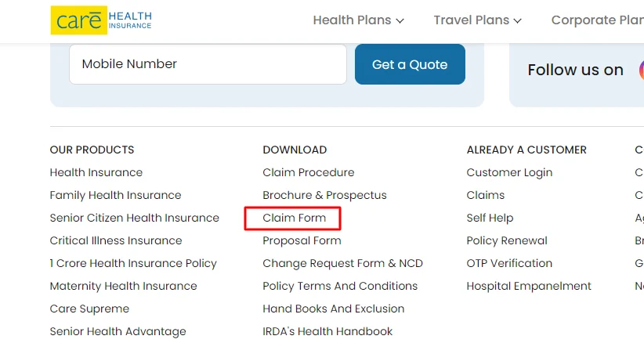Expand the Travel Plans dropdown menu

477,20
